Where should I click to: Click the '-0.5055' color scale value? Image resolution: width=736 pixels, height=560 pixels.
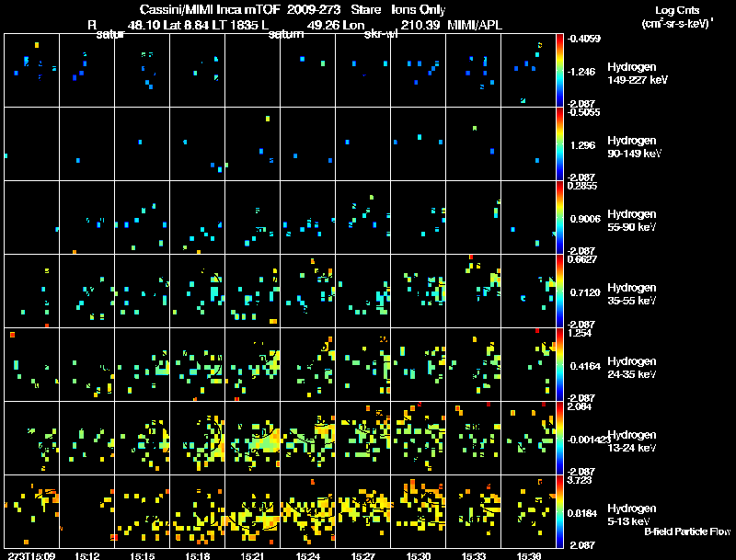[583, 112]
